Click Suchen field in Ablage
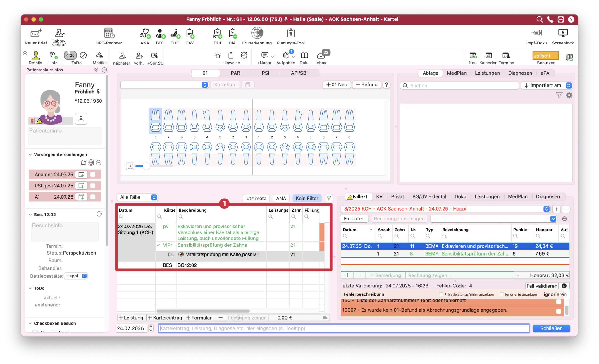This screenshot has height=364, width=599. pyautogui.click(x=459, y=85)
